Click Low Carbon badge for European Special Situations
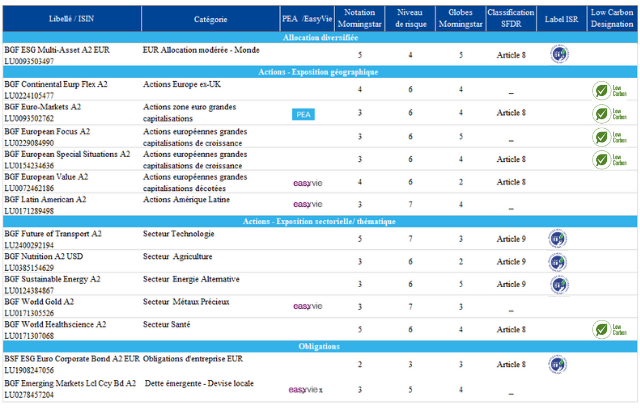 (610, 160)
